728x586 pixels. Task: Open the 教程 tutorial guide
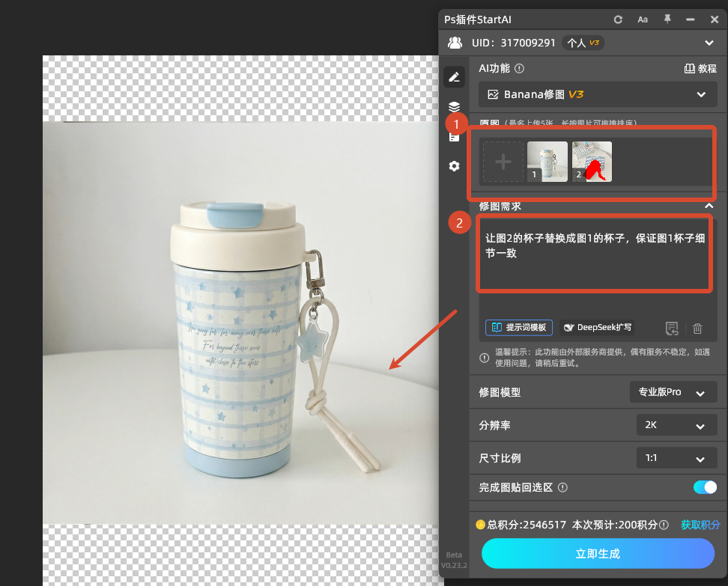tap(701, 68)
